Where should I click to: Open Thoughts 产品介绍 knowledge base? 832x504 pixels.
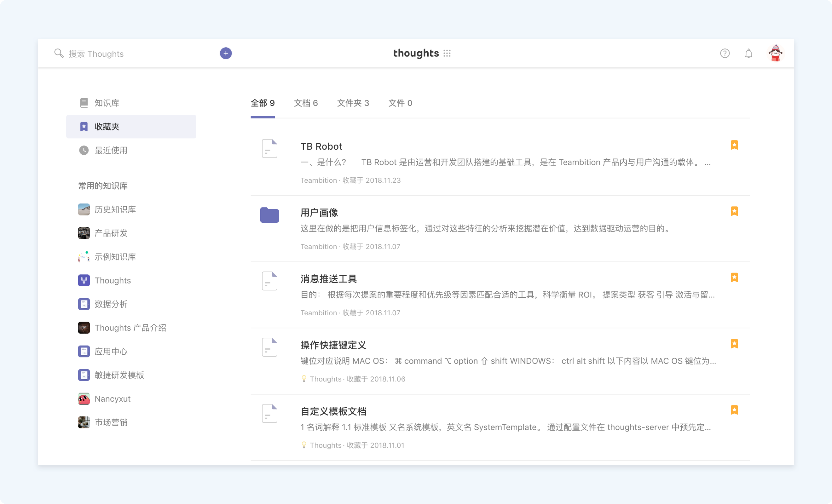pyautogui.click(x=131, y=328)
